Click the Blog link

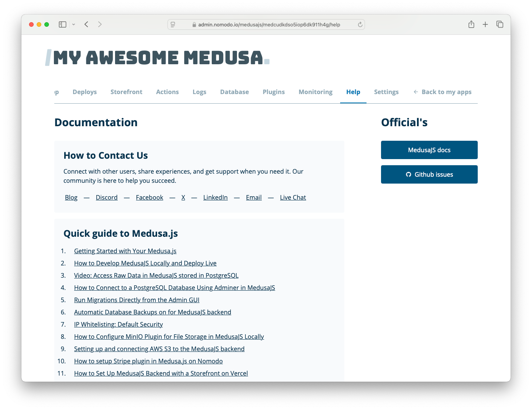[x=71, y=197]
